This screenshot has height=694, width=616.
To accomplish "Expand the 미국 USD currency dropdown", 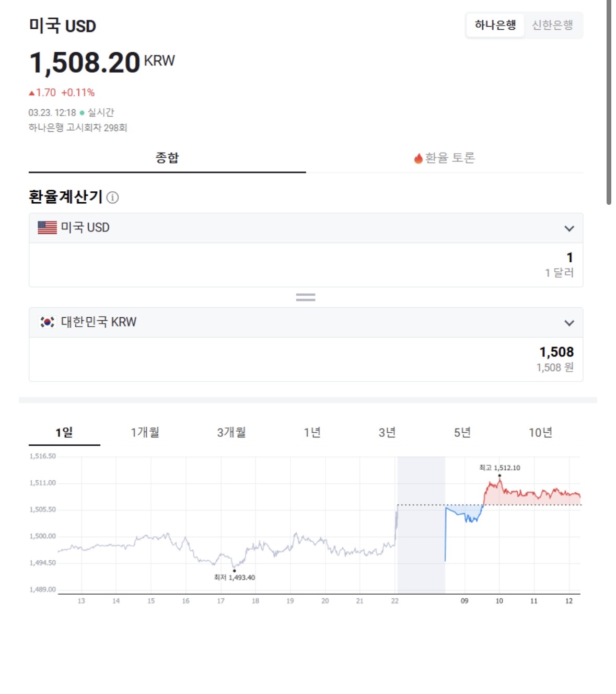I will [569, 228].
